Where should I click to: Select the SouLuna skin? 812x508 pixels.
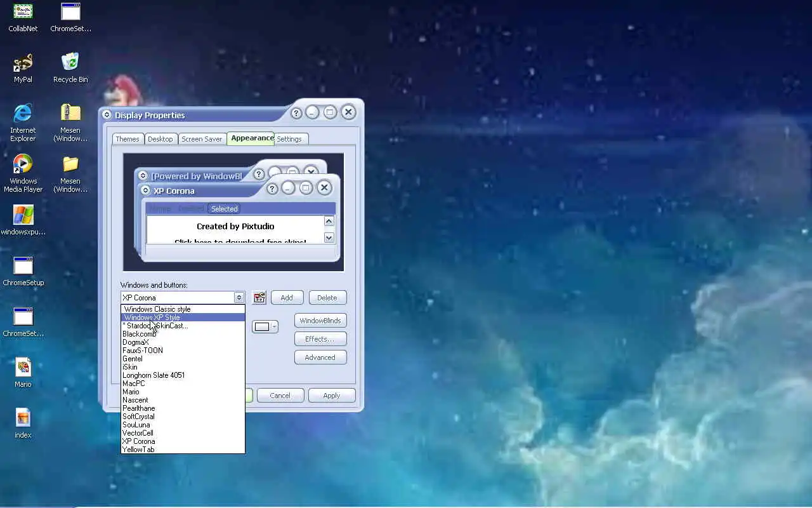click(183, 425)
